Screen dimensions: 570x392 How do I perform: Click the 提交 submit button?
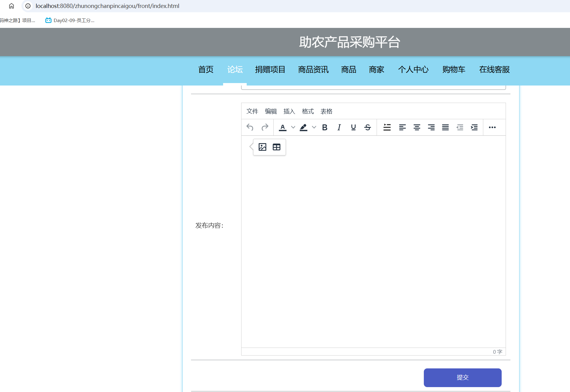pos(462,378)
